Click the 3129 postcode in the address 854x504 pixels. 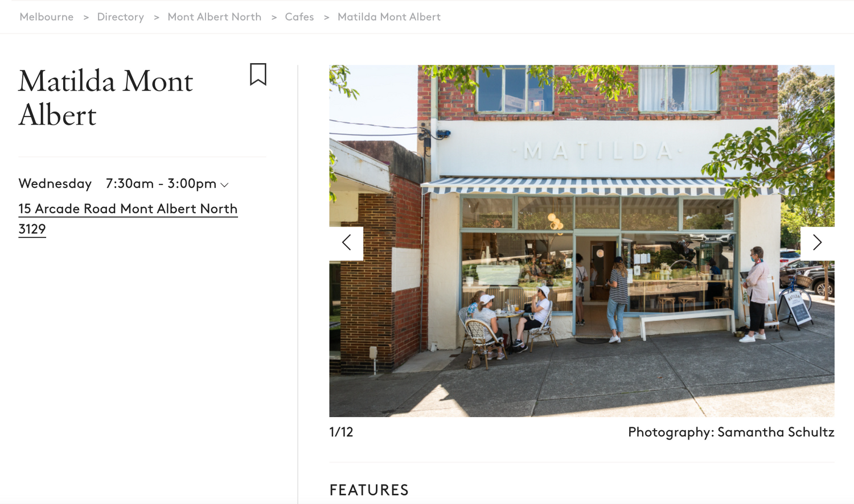click(x=32, y=229)
